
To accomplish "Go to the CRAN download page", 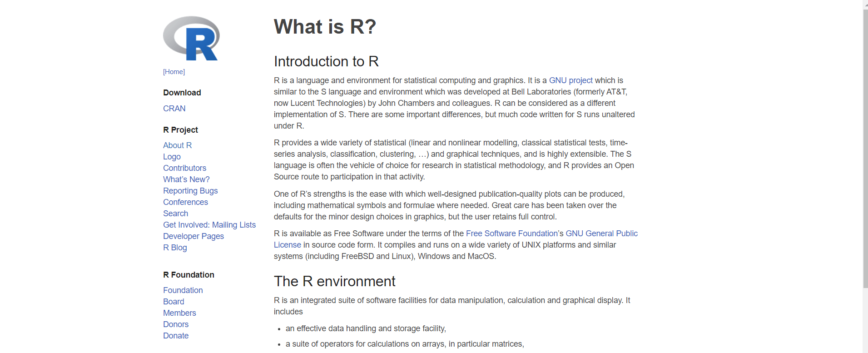I will coord(174,109).
